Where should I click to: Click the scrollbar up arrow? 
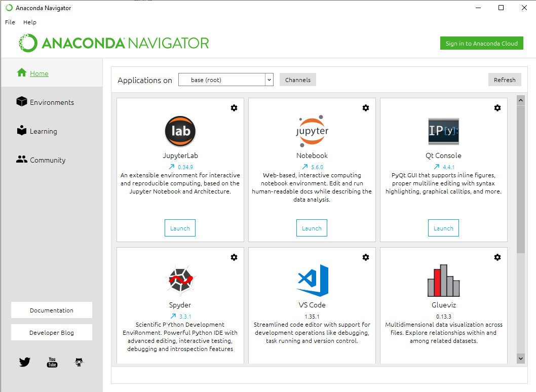[521, 100]
